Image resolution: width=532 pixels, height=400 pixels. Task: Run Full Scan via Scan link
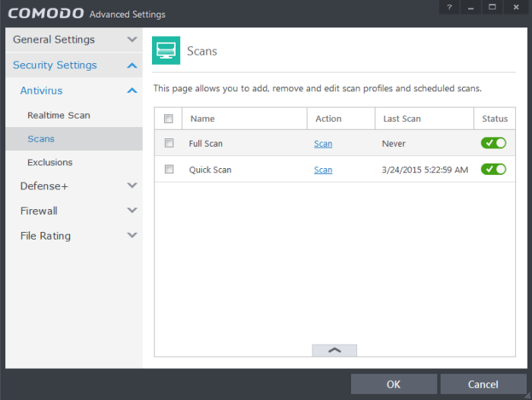coord(323,144)
